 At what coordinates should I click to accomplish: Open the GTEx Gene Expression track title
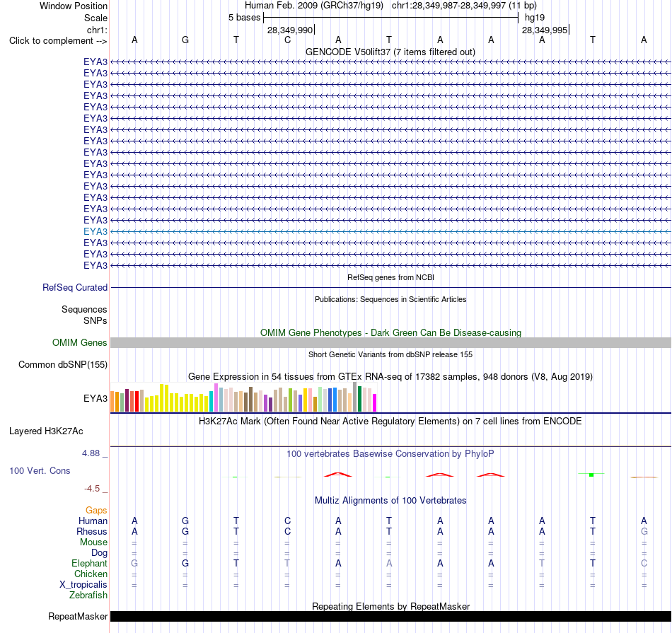click(x=390, y=377)
